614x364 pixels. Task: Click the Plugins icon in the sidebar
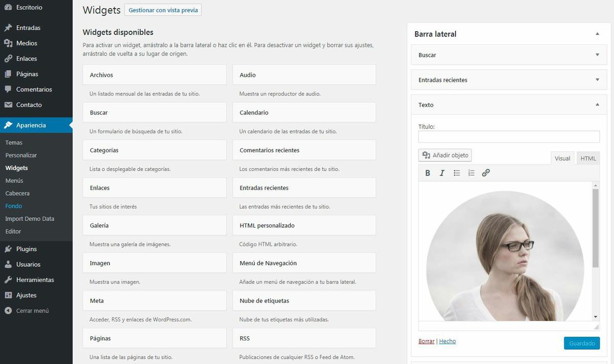[x=7, y=249]
